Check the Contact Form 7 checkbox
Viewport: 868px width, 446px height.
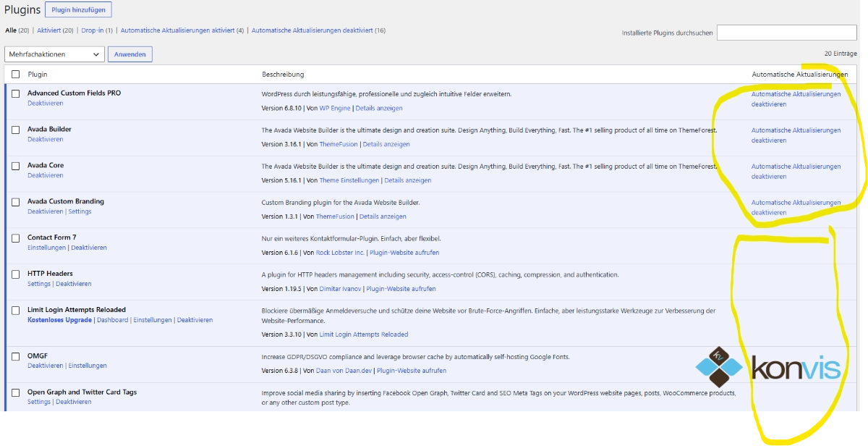click(15, 238)
